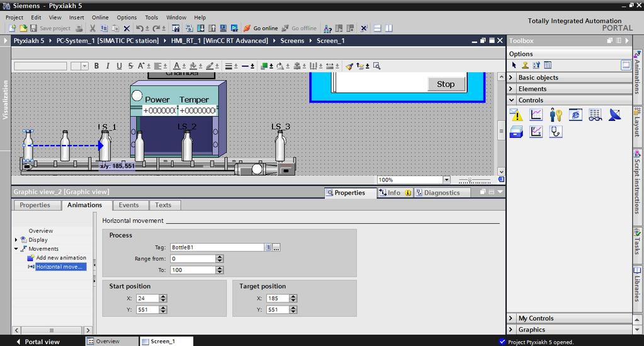Click Save project button
The image size is (644, 346).
(50, 28)
